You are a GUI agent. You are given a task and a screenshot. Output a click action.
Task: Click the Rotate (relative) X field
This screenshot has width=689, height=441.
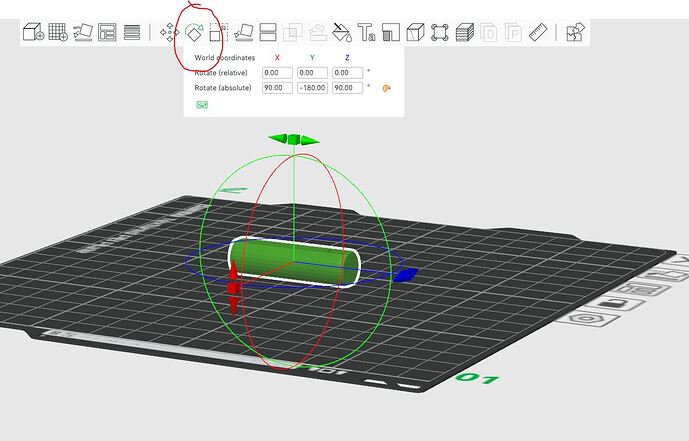tap(277, 73)
